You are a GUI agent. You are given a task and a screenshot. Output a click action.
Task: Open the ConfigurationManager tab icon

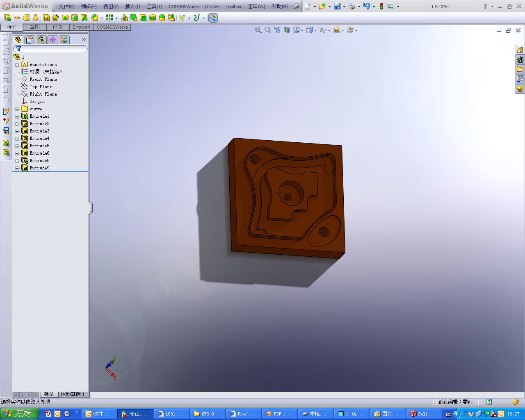point(41,40)
